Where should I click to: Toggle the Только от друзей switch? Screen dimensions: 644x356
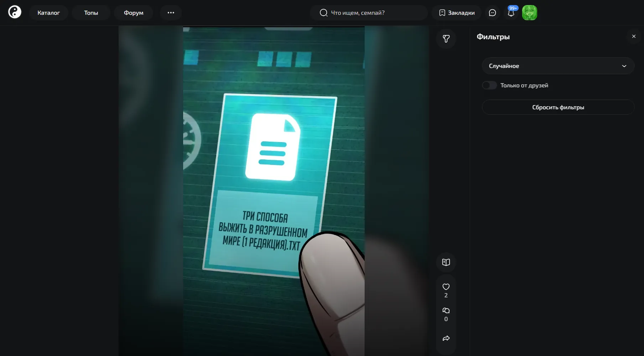point(489,85)
